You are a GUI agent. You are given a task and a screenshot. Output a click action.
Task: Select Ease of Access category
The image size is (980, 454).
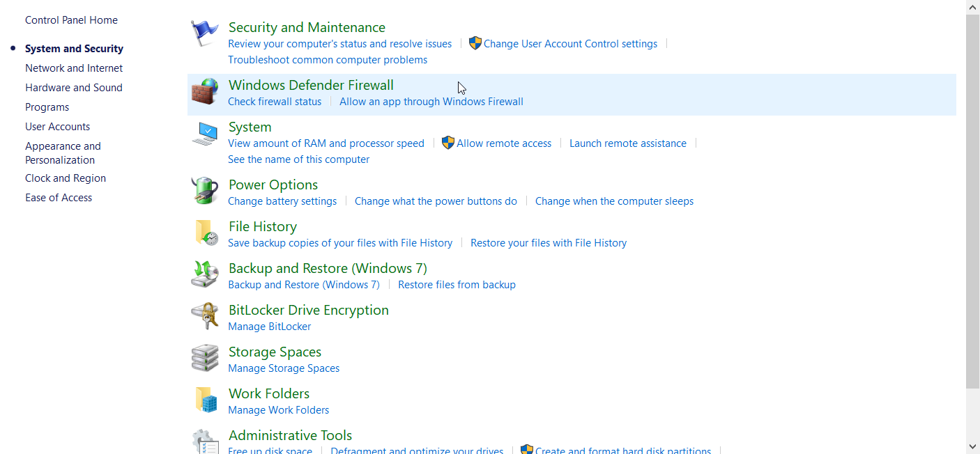click(x=59, y=198)
